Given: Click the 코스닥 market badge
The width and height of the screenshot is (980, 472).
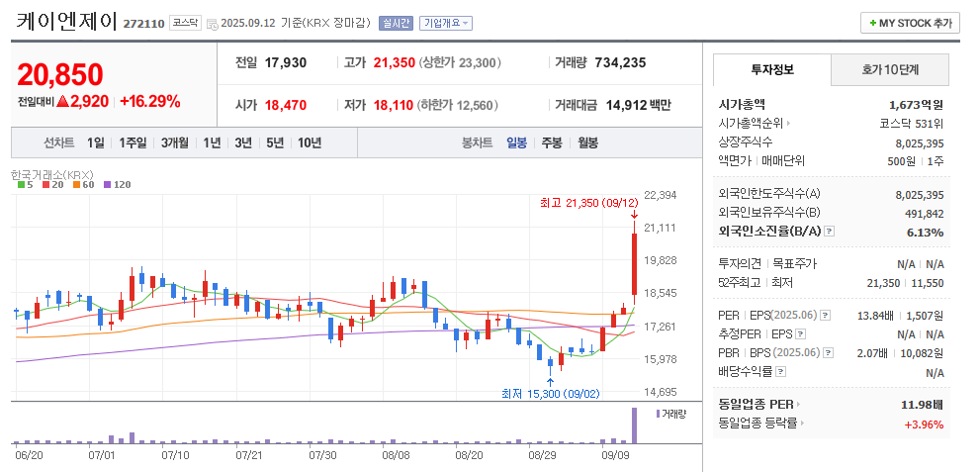Looking at the screenshot, I should 185,23.
